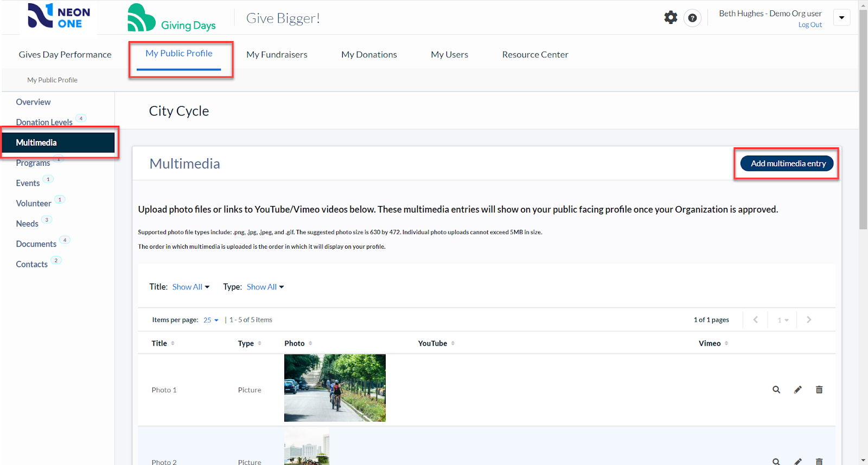Open the user account dropdown arrow
This screenshot has height=465, width=868.
click(x=841, y=17)
